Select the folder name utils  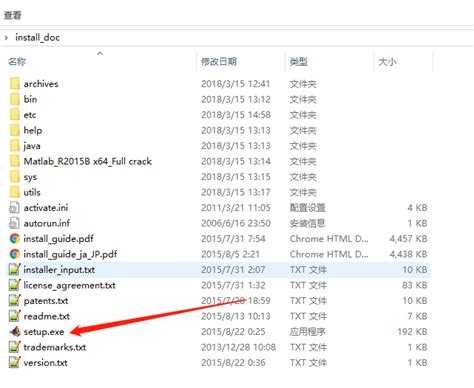coord(32,192)
